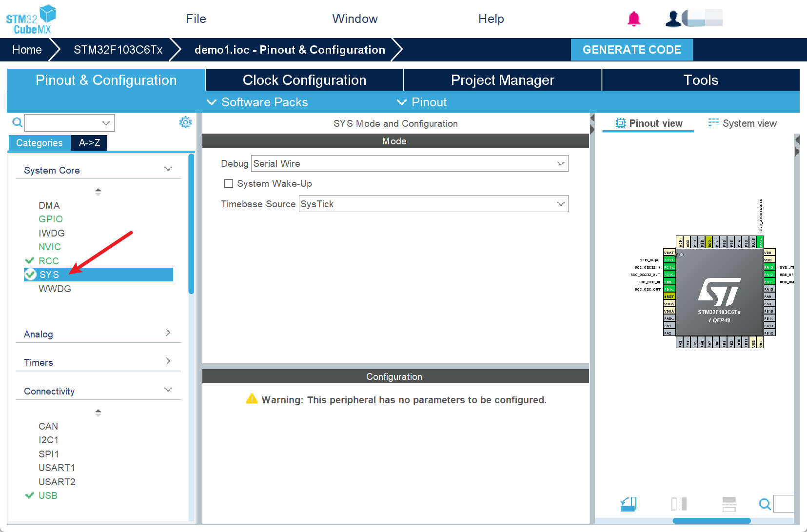807x532 pixels.
Task: Click the green PA13 pin on chip
Action: pyautogui.click(x=769, y=267)
